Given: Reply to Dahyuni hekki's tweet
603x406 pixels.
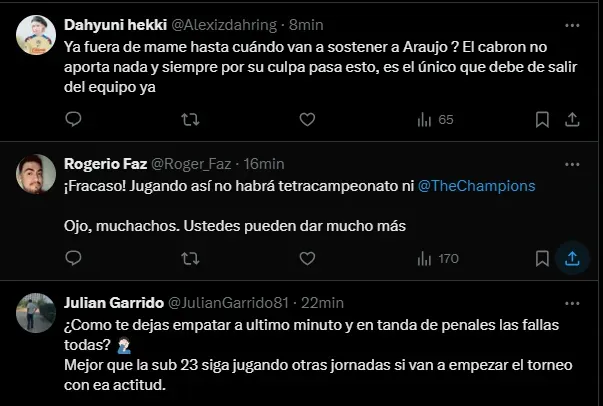Looking at the screenshot, I should pyautogui.click(x=73, y=120).
